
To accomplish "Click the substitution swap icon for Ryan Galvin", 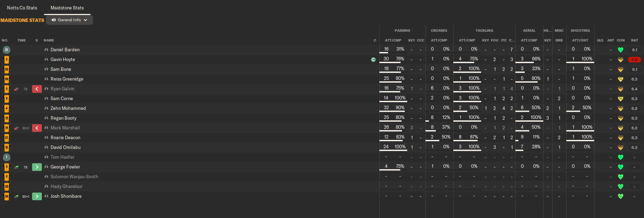I will click(16, 89).
